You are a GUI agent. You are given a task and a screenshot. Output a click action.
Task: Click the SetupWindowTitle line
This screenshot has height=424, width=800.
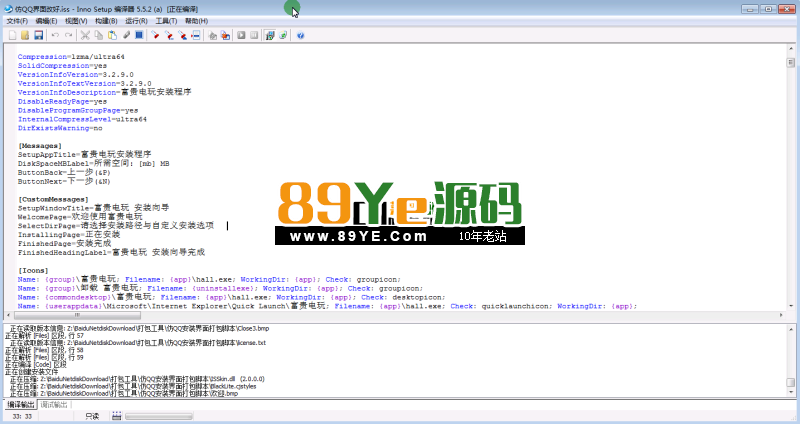coord(93,208)
